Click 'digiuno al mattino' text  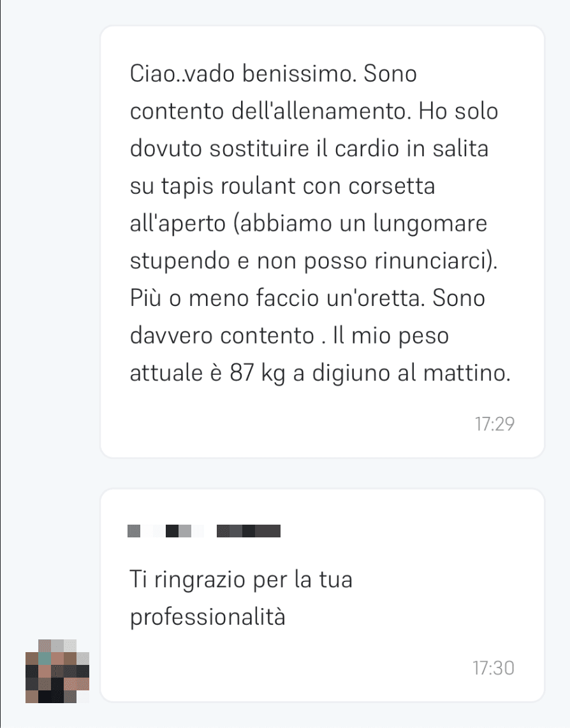click(x=411, y=374)
